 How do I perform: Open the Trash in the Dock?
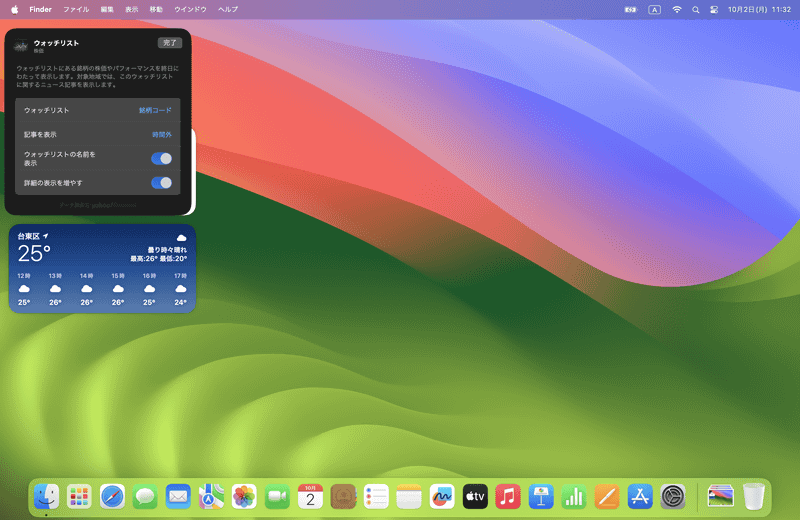(x=754, y=496)
